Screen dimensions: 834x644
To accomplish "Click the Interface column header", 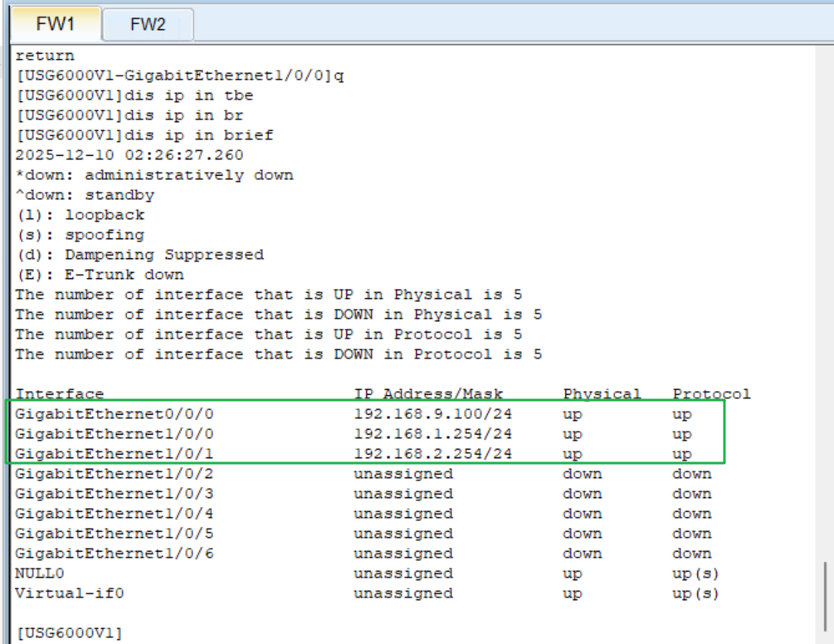I will tap(59, 394).
